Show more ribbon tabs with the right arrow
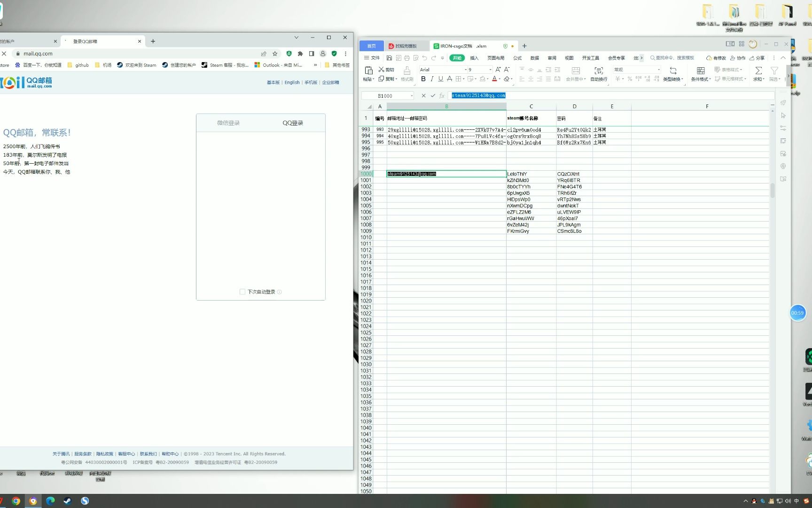 click(x=641, y=58)
